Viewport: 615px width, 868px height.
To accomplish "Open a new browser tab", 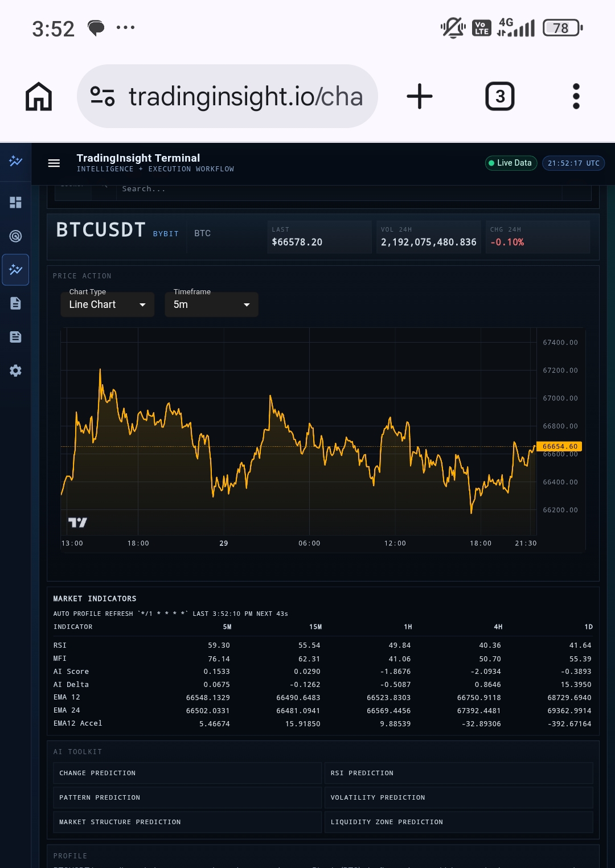I will coord(420,96).
